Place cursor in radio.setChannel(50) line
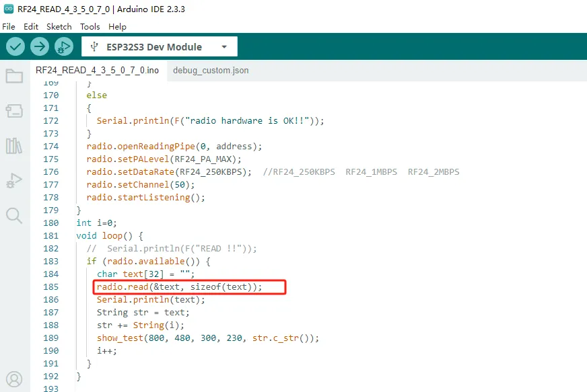The height and width of the screenshot is (392, 587). [140, 185]
